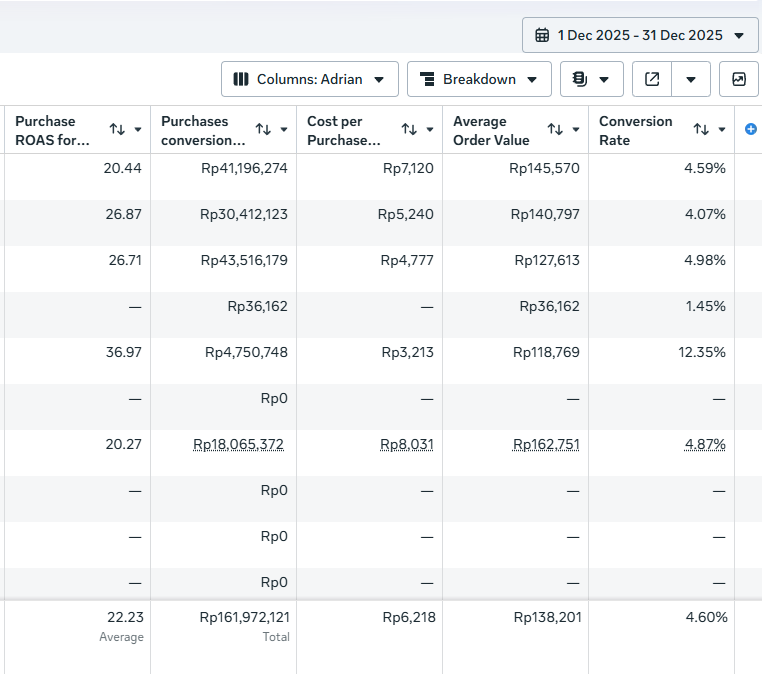Open the reports database icon menu
Image resolution: width=762 pixels, height=674 pixels.
(x=591, y=79)
